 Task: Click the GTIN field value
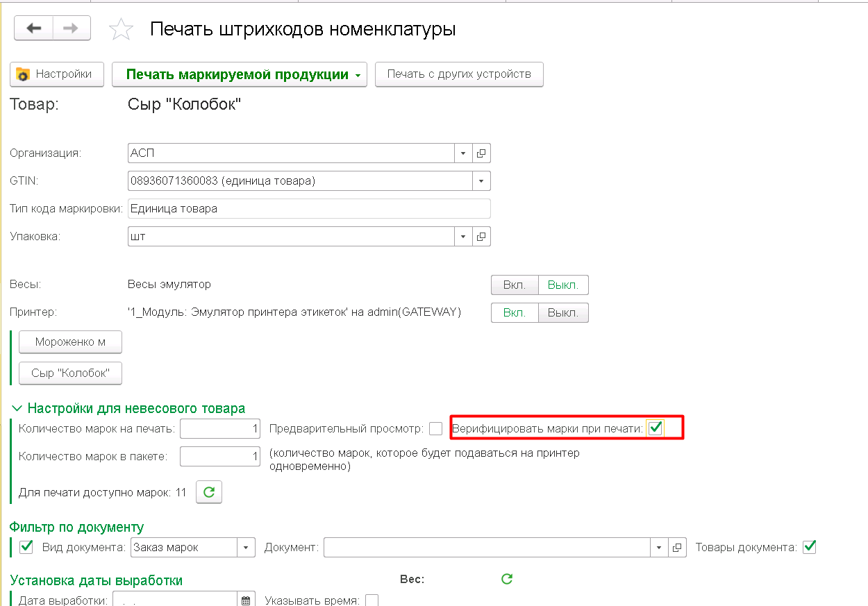300,181
